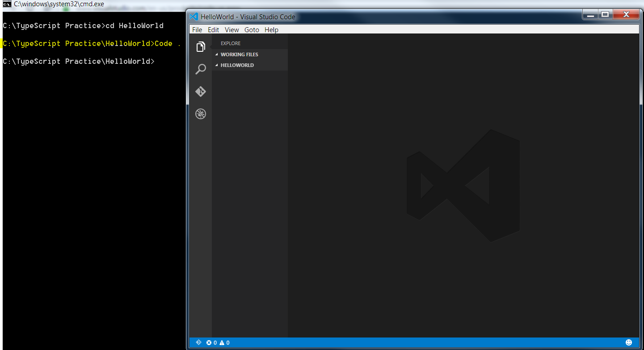Select the WORKING FILES header
The width and height of the screenshot is (644, 350).
[250, 54]
